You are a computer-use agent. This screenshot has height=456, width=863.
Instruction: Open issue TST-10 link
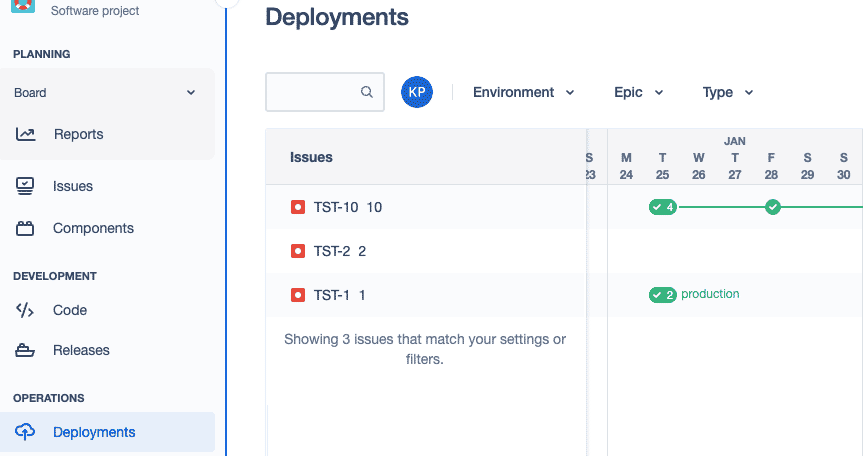(x=335, y=207)
